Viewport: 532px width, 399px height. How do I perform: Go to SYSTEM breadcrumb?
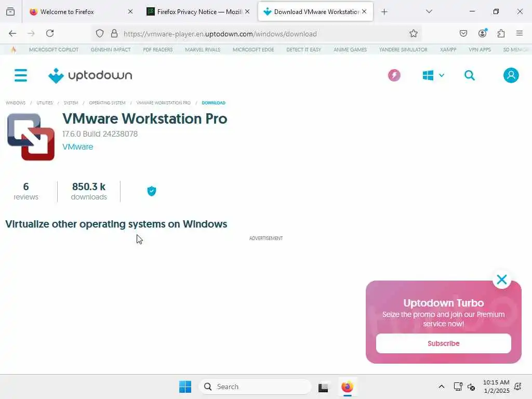pos(71,103)
